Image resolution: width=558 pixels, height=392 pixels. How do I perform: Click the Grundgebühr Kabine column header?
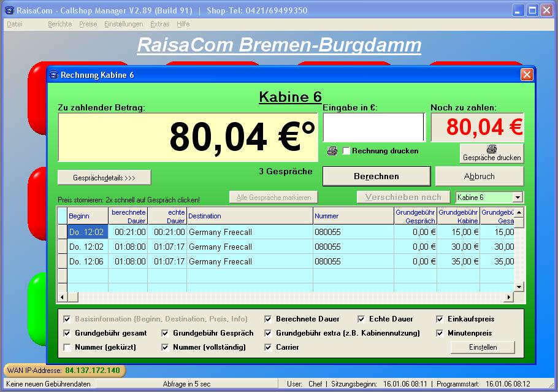click(x=459, y=216)
